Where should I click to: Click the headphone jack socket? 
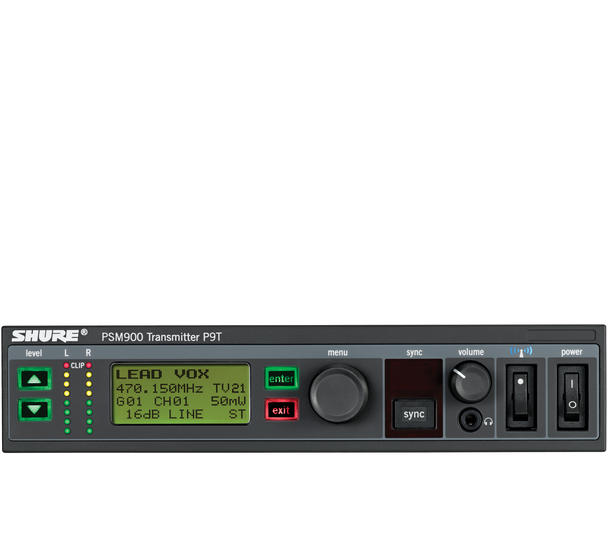pos(470,420)
